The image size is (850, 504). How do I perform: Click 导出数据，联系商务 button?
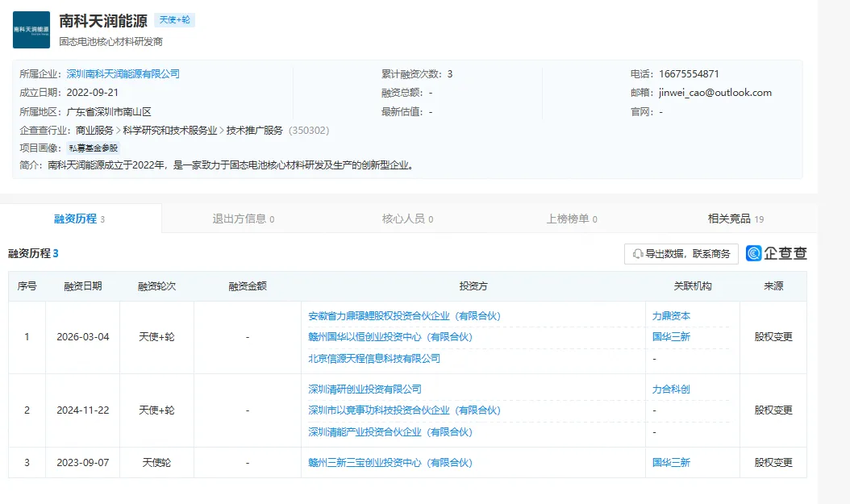(681, 254)
